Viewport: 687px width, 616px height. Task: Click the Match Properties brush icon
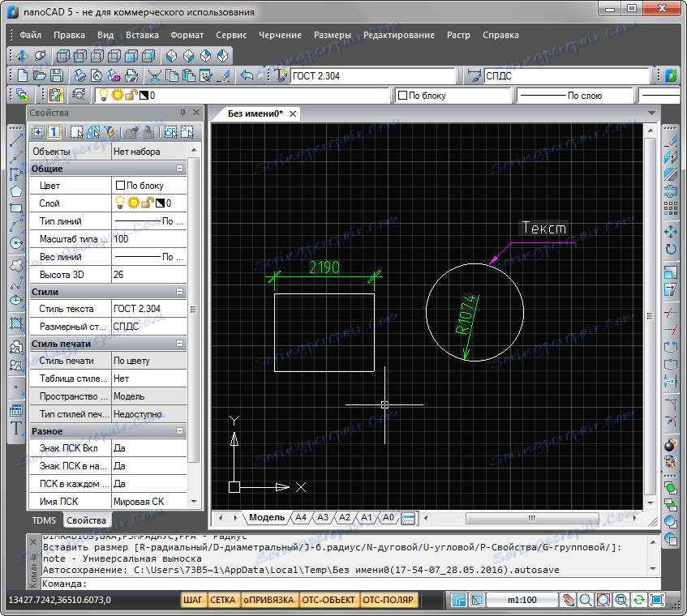(225, 75)
